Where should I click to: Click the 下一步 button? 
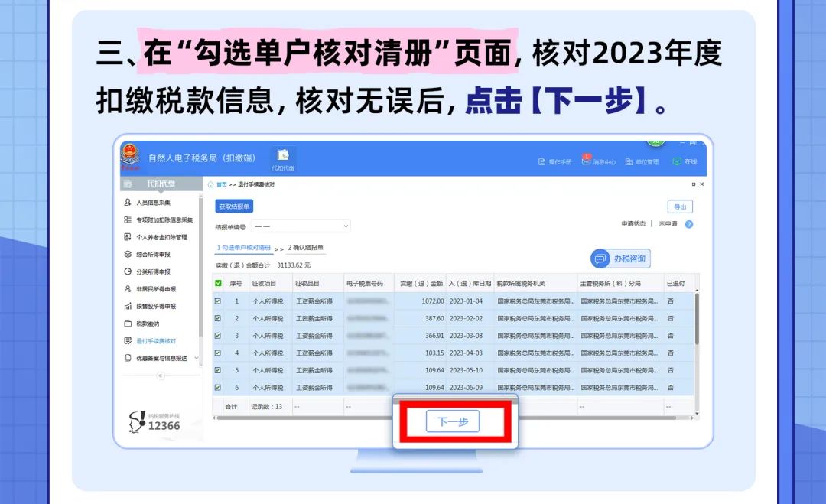point(452,421)
